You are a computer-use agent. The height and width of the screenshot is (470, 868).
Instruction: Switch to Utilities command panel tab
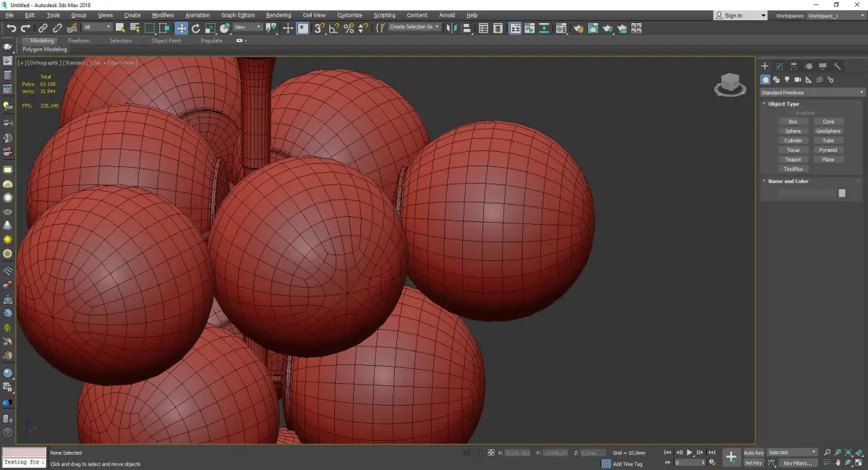click(x=838, y=67)
